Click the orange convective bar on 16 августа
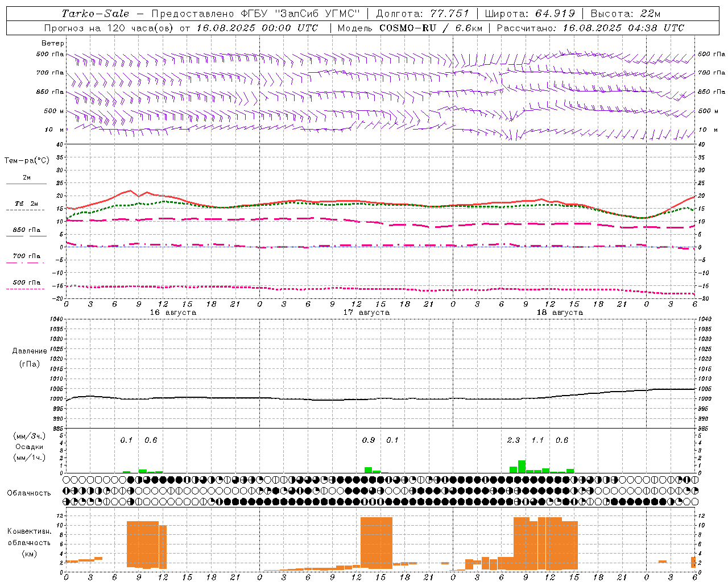This screenshot has width=728, height=582. [x=147, y=544]
